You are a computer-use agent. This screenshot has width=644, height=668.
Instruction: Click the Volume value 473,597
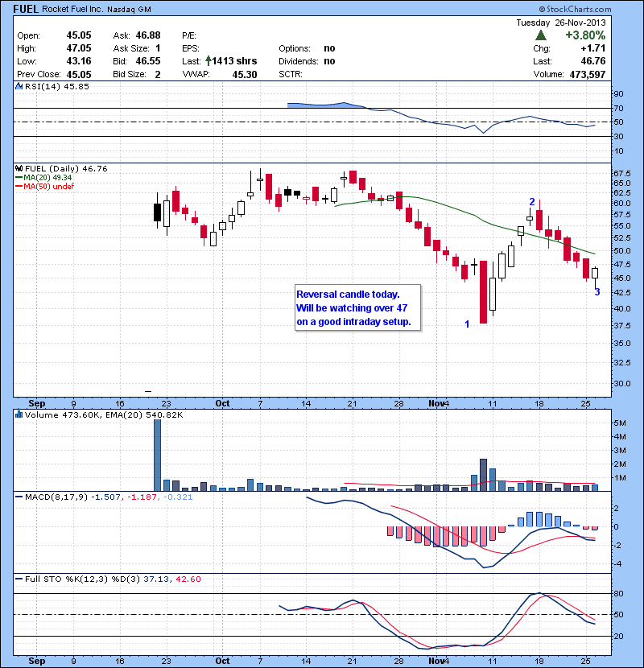point(588,74)
